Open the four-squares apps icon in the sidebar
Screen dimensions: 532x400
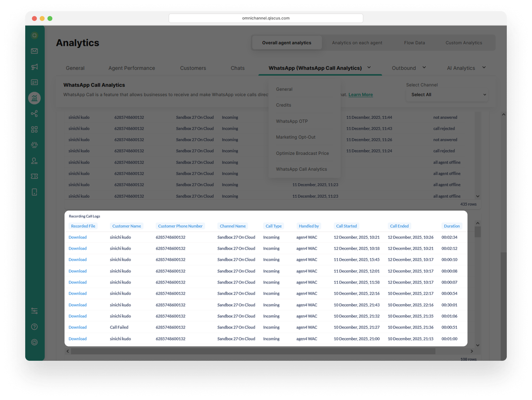point(35,130)
